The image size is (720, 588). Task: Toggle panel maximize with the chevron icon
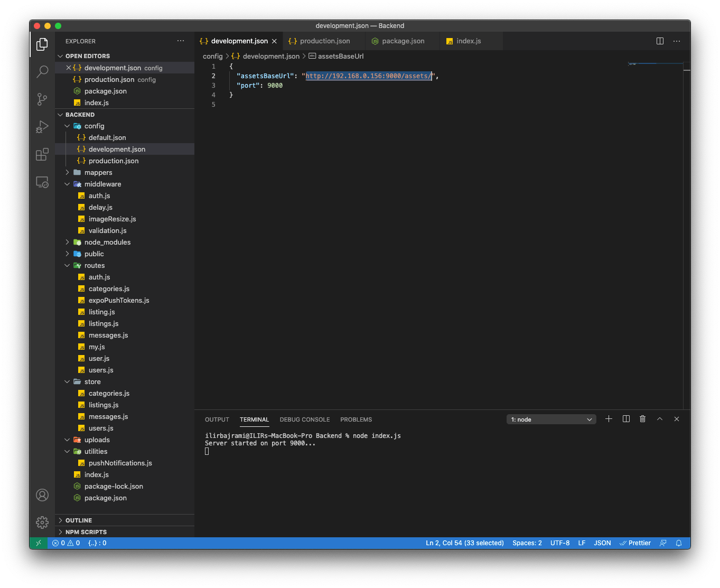coord(660,419)
